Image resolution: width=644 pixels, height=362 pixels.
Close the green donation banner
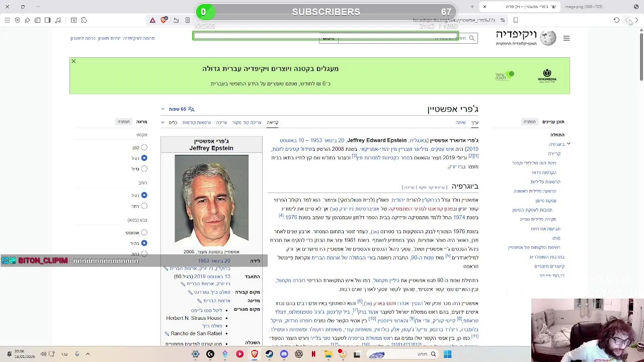click(73, 61)
